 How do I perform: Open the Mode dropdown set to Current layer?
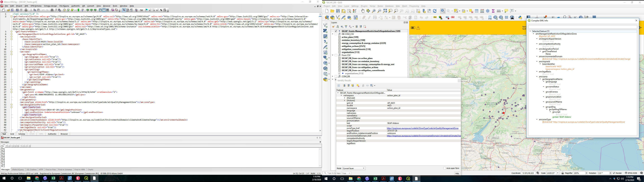click(353, 168)
